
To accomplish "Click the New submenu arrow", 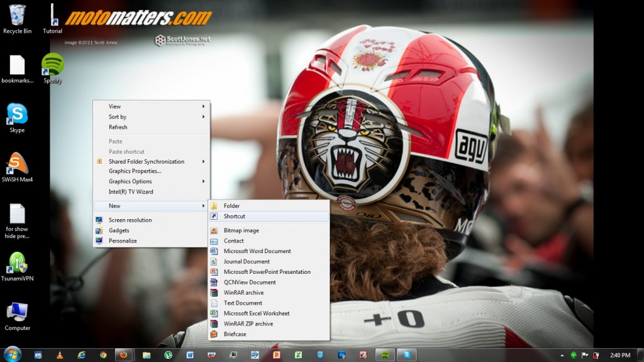I will [x=203, y=206].
